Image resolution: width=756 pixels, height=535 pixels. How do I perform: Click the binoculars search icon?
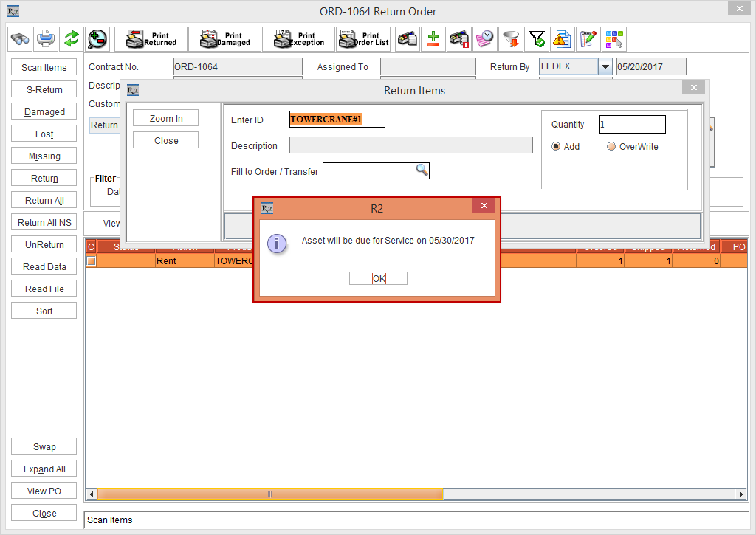pyautogui.click(x=20, y=38)
